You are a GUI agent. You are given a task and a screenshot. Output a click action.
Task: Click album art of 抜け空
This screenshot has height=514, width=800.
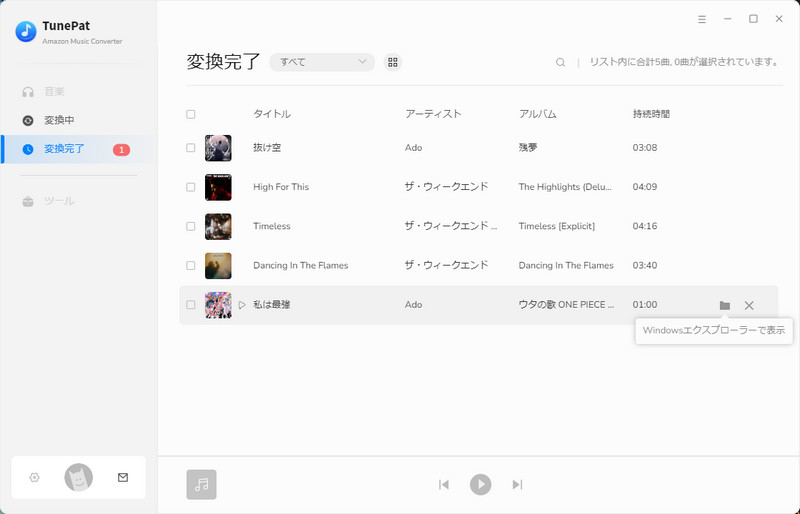(218, 148)
